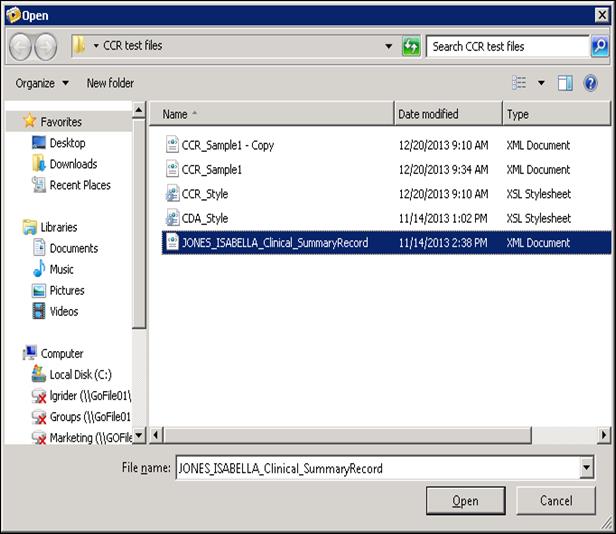Click the Forward navigation arrow button
Viewport: 616px width, 534px height.
click(x=45, y=46)
